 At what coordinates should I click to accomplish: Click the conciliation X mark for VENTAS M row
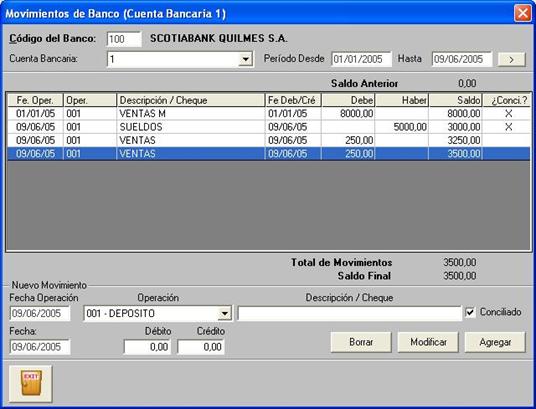point(508,114)
